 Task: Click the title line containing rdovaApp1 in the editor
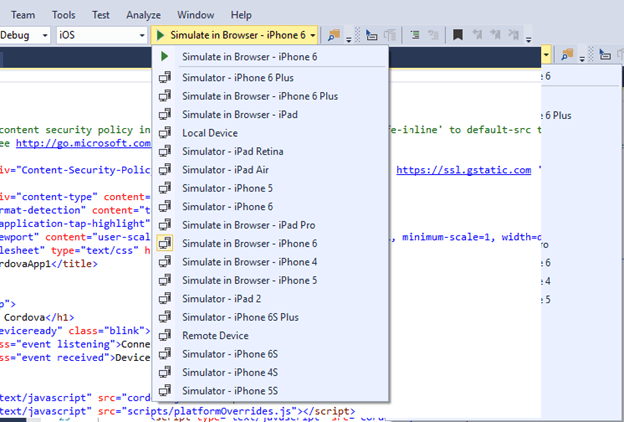(49, 264)
